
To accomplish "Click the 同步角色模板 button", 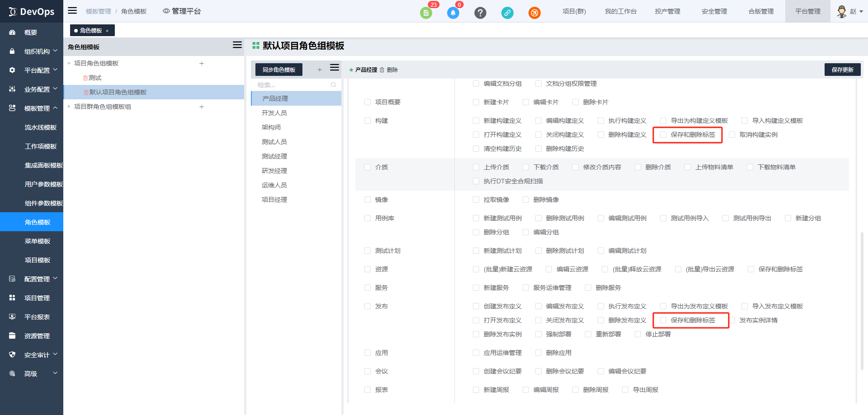I will [279, 70].
